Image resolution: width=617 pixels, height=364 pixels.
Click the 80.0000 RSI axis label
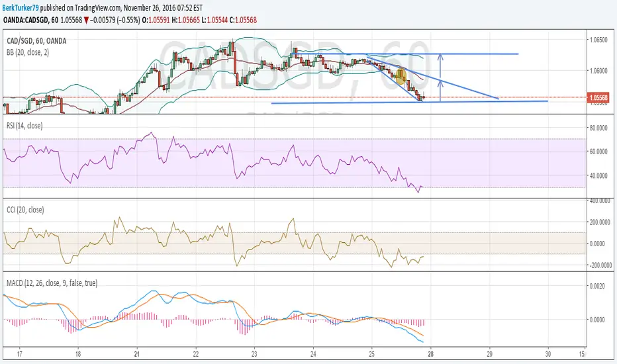pos(598,128)
